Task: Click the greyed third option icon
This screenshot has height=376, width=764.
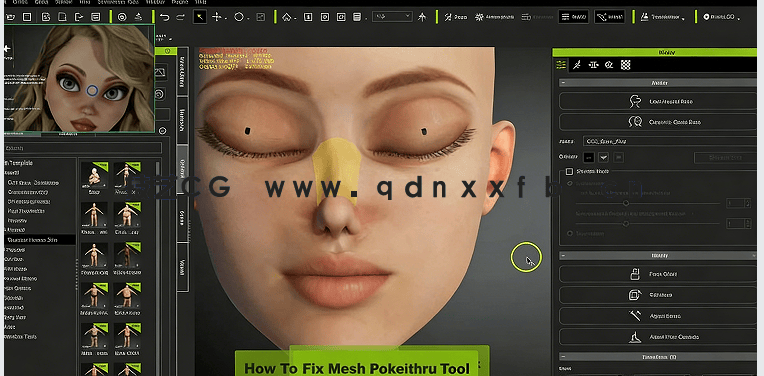Action: 618,157
